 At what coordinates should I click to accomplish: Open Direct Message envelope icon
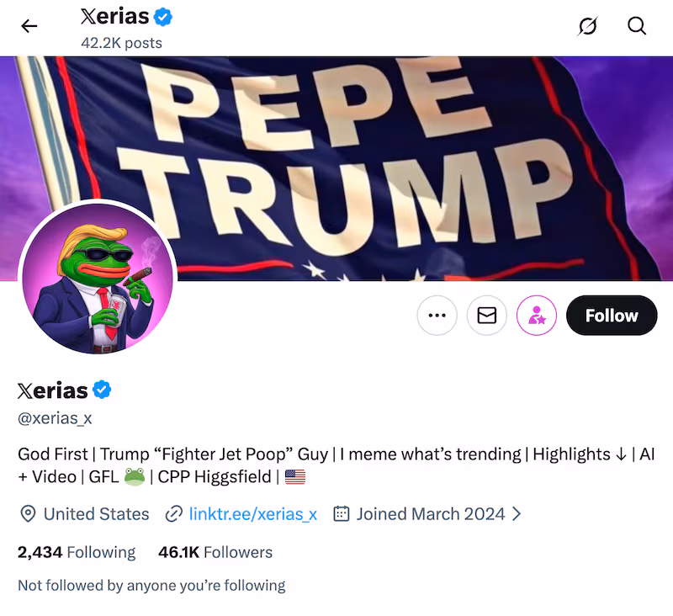click(x=487, y=315)
